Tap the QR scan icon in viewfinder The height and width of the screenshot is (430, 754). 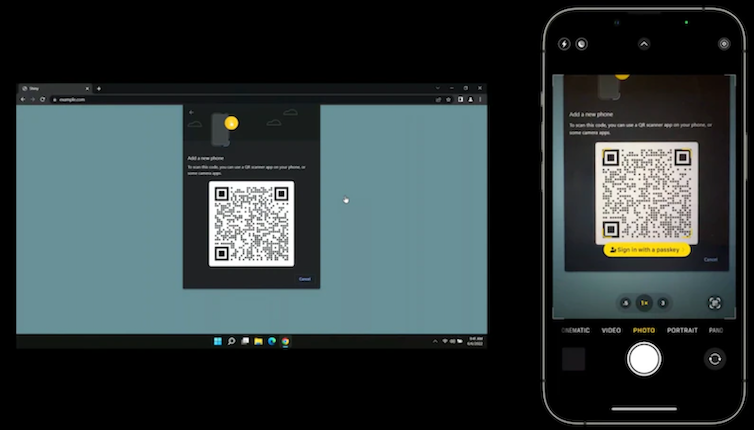click(715, 303)
